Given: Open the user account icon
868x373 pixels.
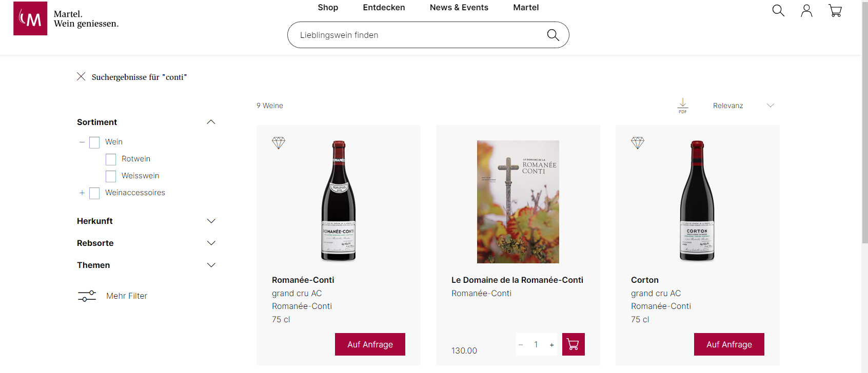Looking at the screenshot, I should tap(806, 11).
